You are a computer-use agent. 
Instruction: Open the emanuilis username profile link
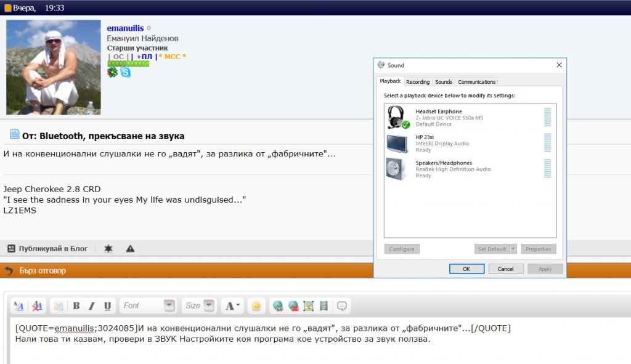pos(125,28)
